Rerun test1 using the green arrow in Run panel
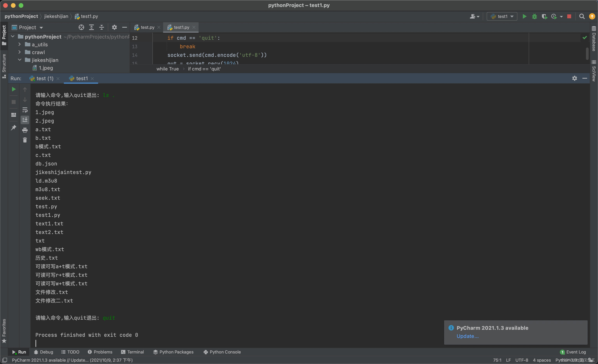Viewport: 598px width, 364px height. 14,89
